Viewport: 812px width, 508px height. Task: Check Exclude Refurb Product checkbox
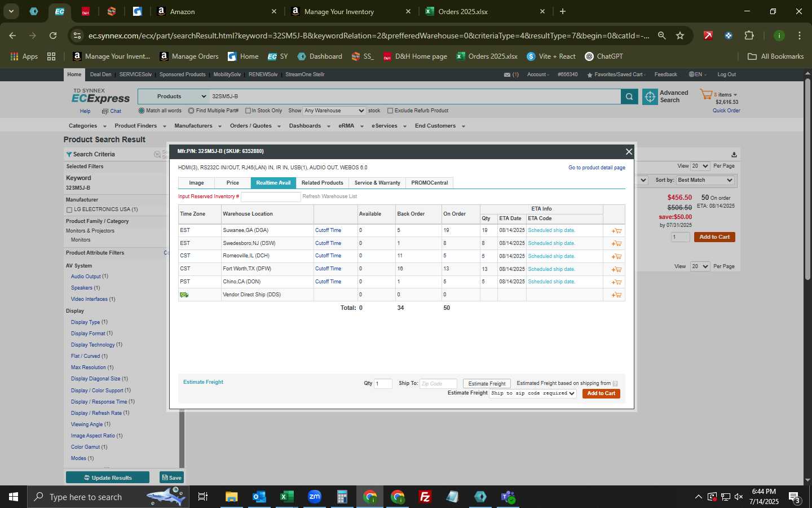[x=390, y=111]
